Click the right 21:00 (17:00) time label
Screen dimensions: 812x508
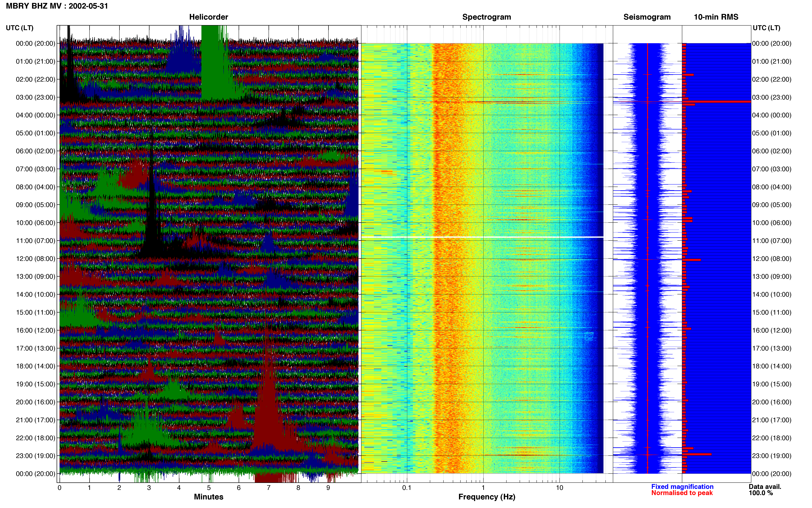772,420
